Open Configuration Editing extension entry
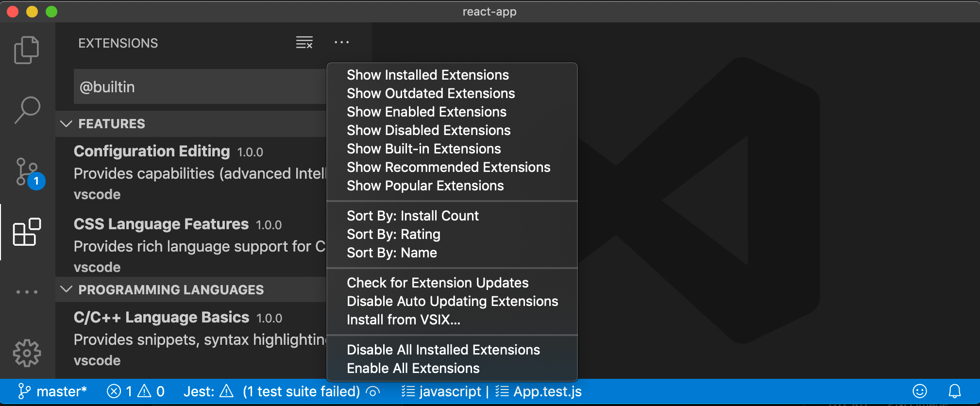 [x=191, y=173]
